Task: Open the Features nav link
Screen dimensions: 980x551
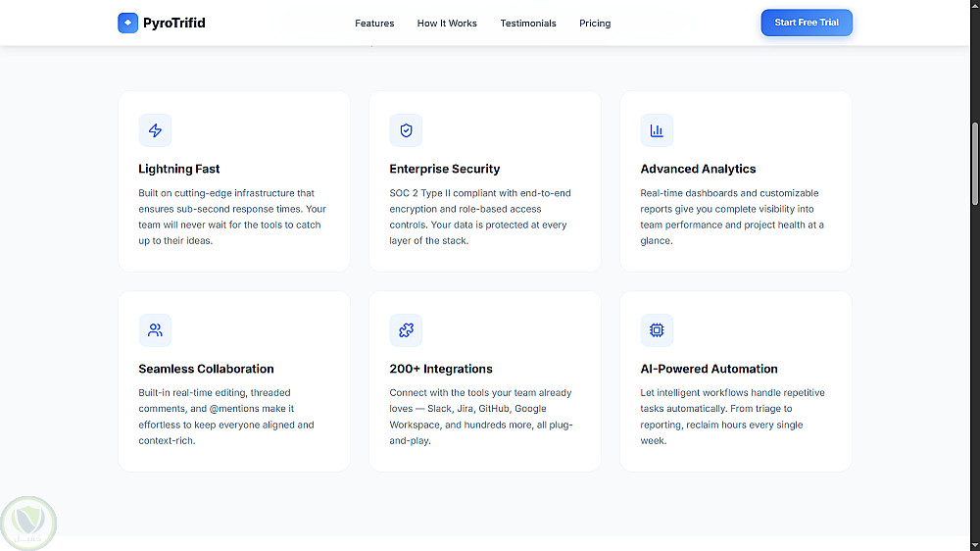Action: point(374,24)
